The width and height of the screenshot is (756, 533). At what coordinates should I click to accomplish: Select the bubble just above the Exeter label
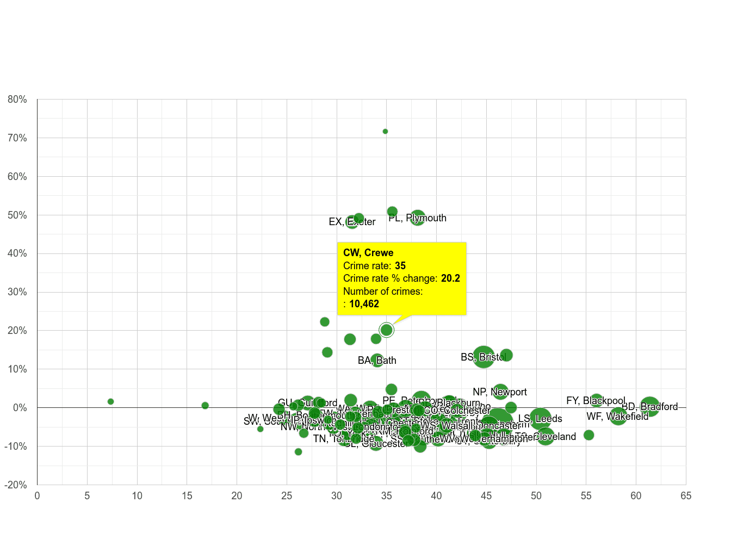359,218
